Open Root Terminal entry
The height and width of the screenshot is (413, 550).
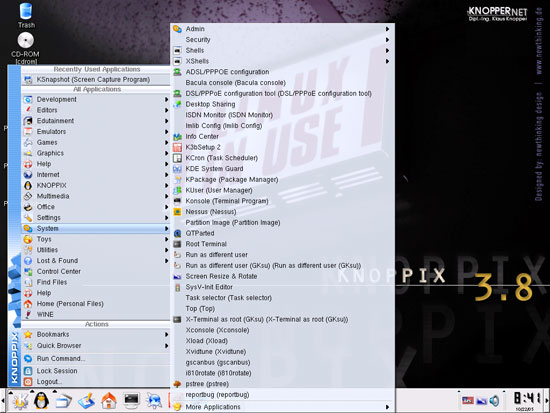[283, 244]
